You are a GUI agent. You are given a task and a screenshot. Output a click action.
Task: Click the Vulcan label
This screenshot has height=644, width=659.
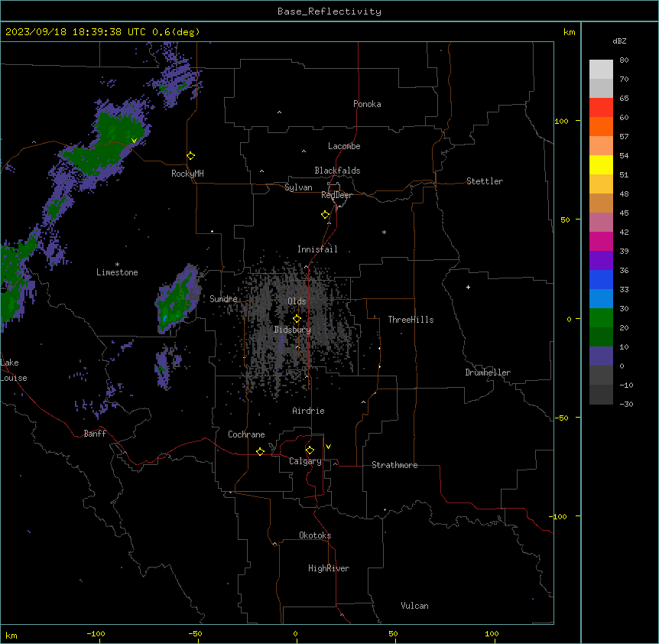click(414, 606)
